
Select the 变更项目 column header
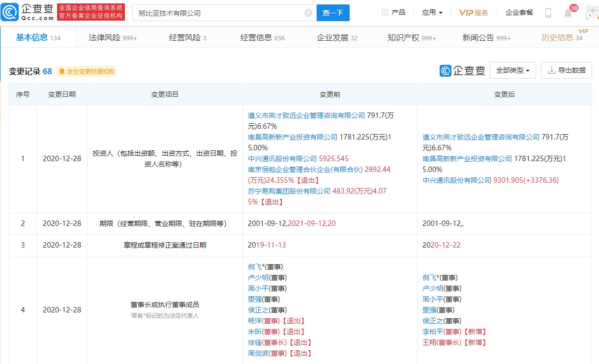tap(165, 94)
